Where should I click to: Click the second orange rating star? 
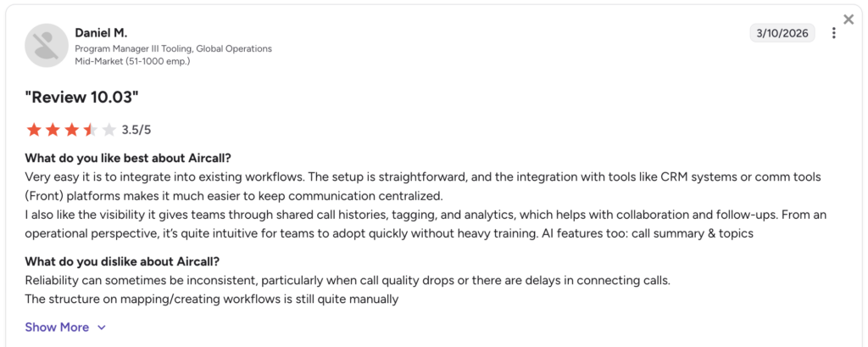click(53, 131)
